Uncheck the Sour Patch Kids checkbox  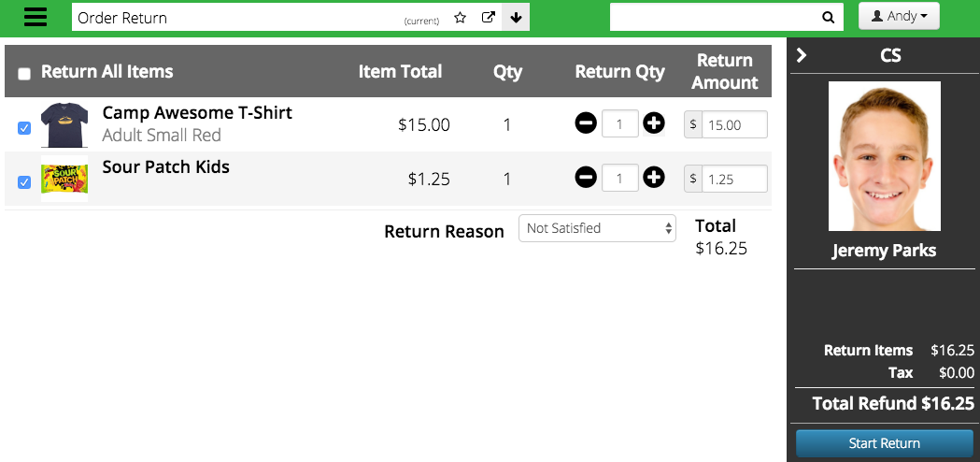(x=24, y=182)
